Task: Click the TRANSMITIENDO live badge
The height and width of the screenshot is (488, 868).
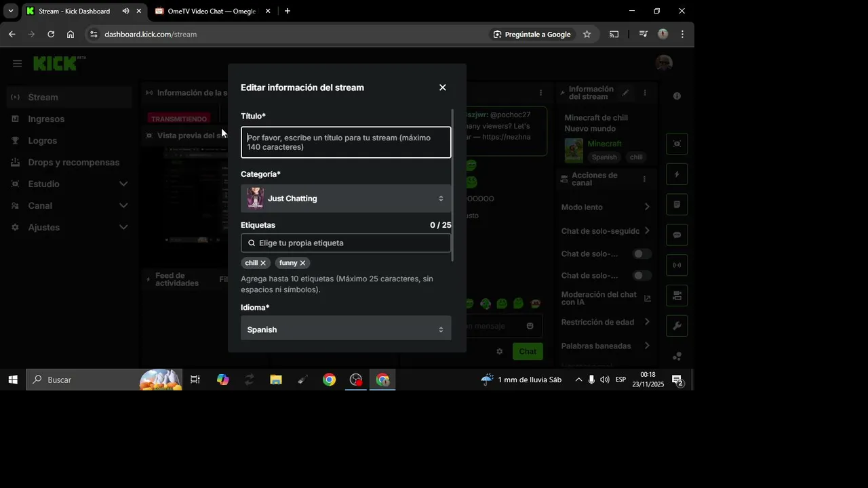Action: click(x=179, y=119)
